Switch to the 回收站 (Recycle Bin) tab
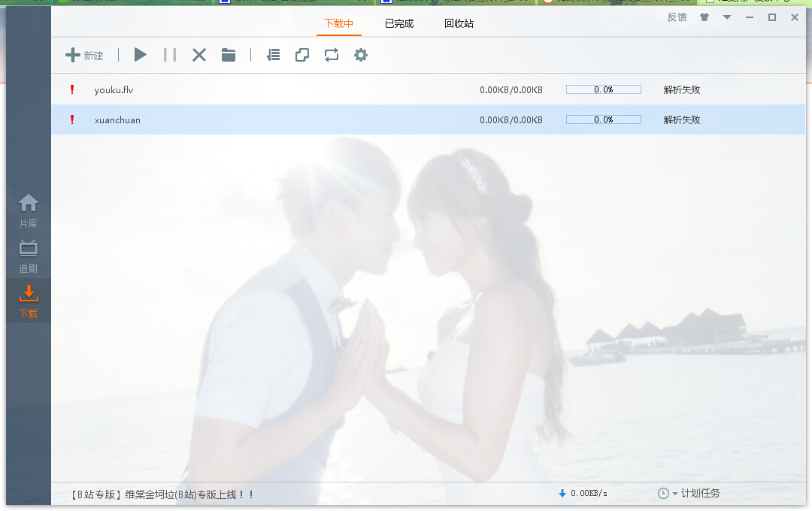 (459, 23)
